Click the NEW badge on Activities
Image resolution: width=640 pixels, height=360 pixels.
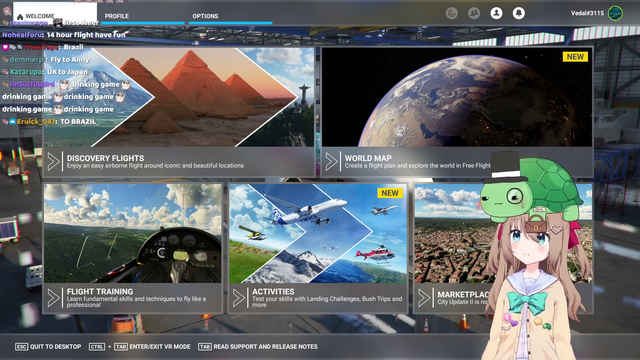390,193
